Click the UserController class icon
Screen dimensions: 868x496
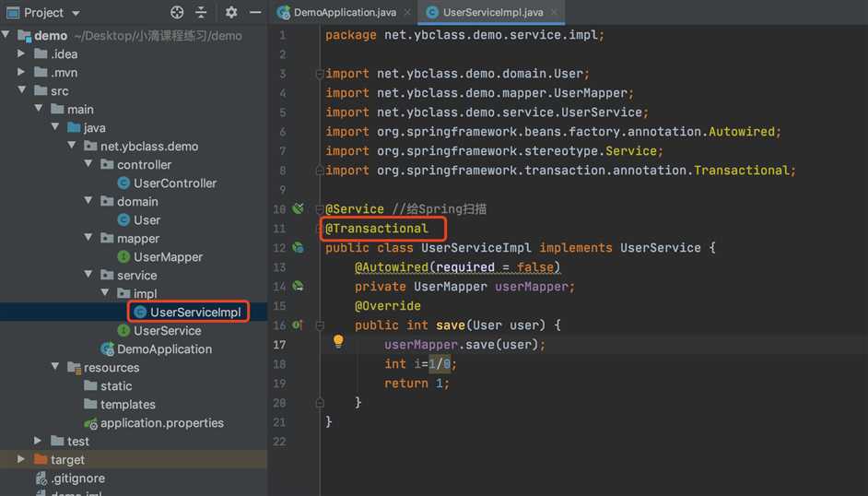[x=123, y=183]
